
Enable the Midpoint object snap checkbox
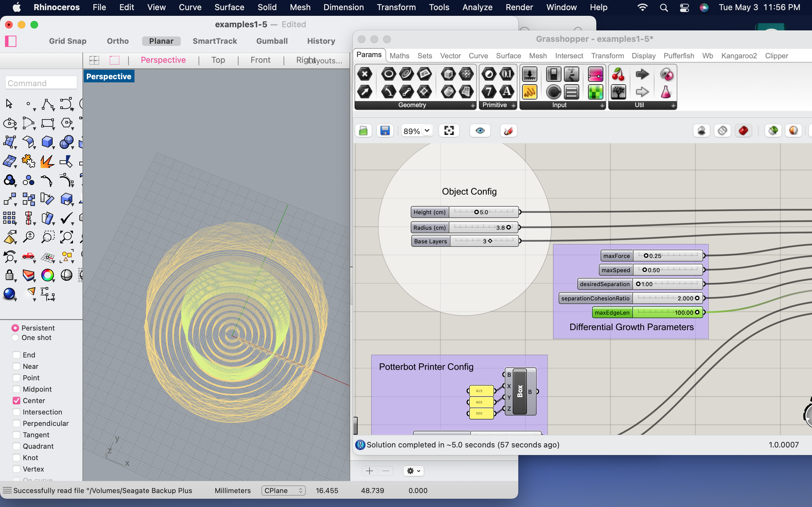click(16, 389)
